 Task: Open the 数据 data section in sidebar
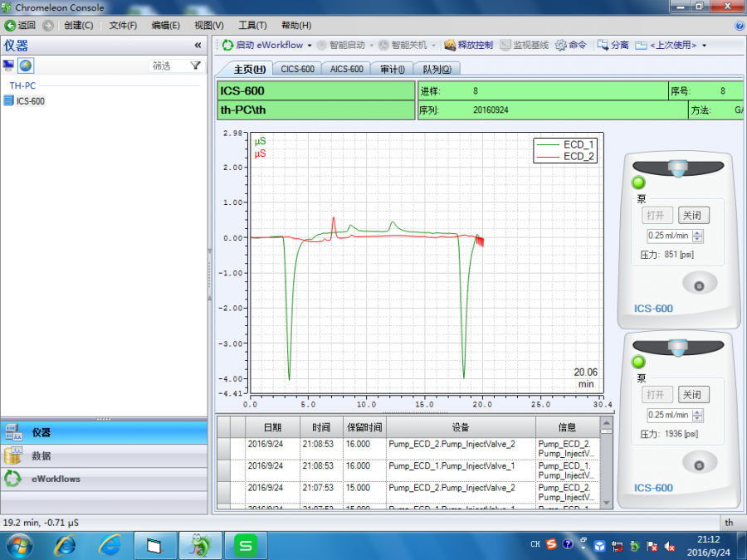[x=41, y=455]
